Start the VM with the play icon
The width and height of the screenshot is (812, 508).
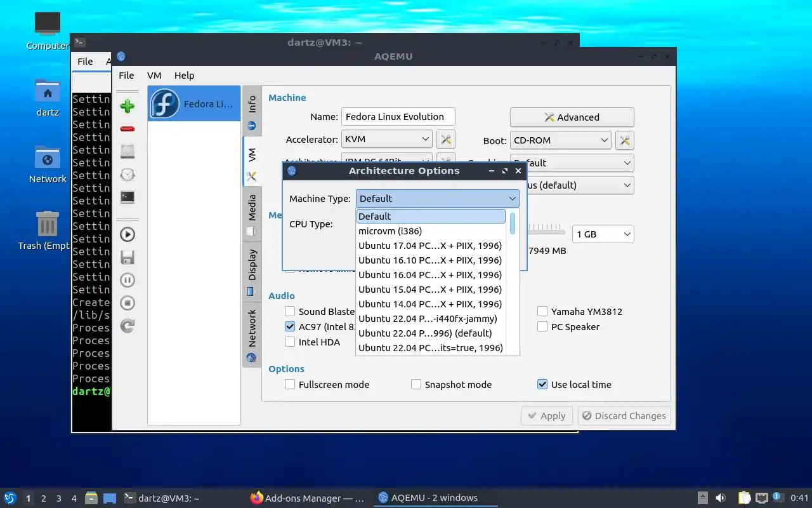[x=128, y=234]
